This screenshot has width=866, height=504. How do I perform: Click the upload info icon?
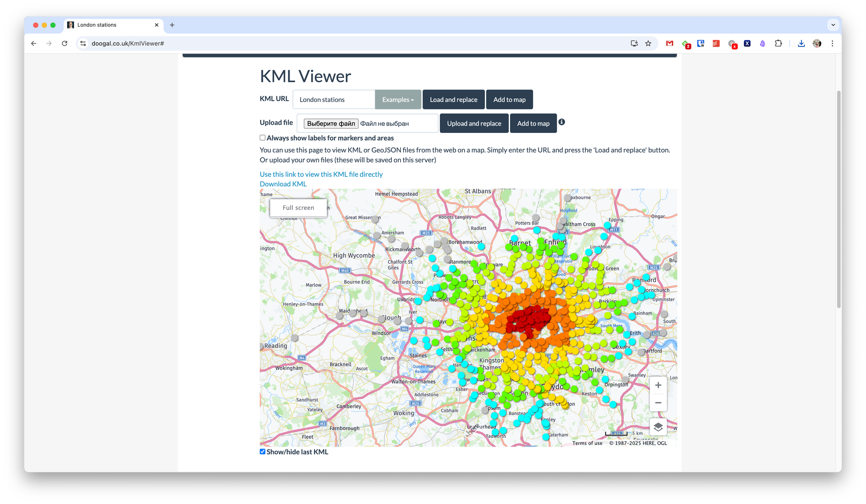coord(562,122)
